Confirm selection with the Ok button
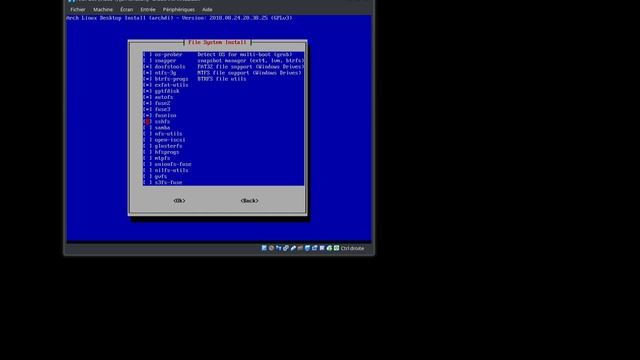This screenshot has height=360, width=640. (x=179, y=200)
